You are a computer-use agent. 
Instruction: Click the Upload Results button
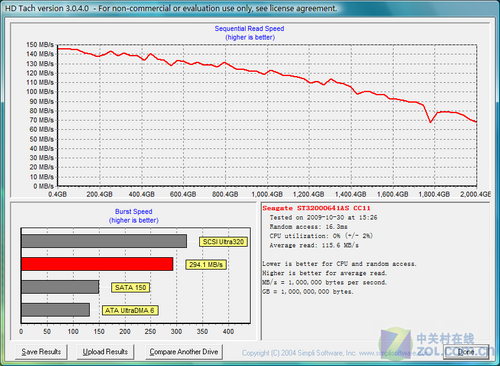click(105, 352)
